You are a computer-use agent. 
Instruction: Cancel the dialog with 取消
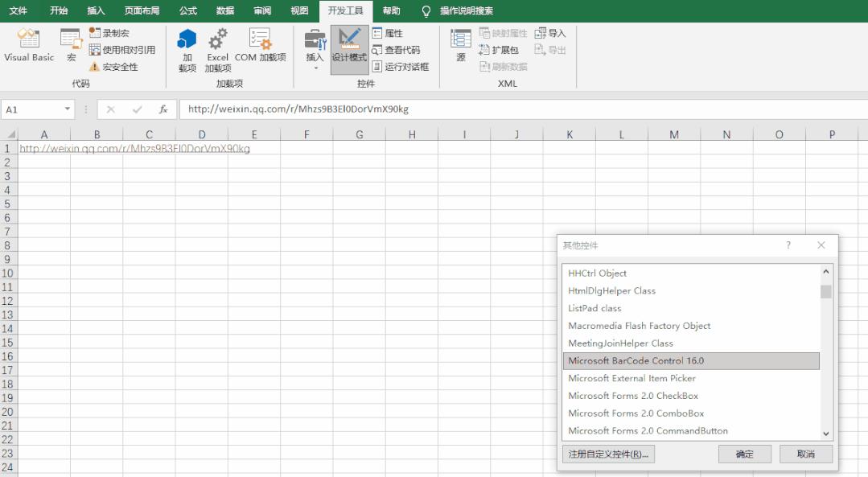tap(806, 454)
